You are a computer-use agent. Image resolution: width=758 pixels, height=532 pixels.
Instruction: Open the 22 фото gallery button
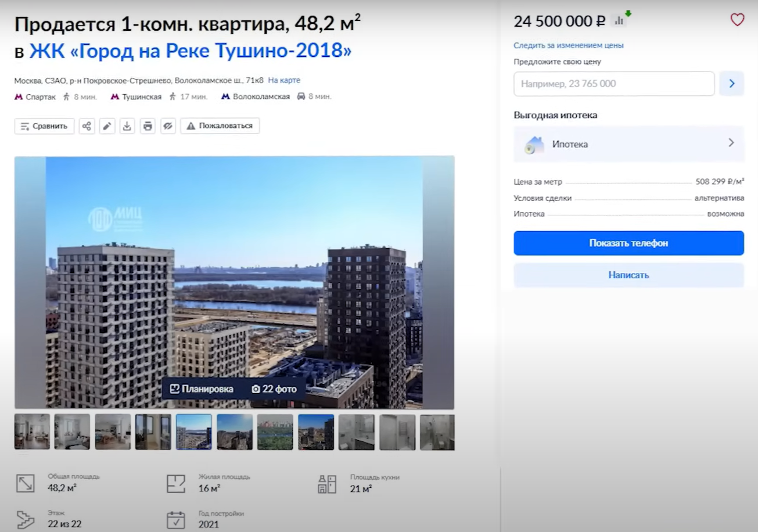coord(274,389)
